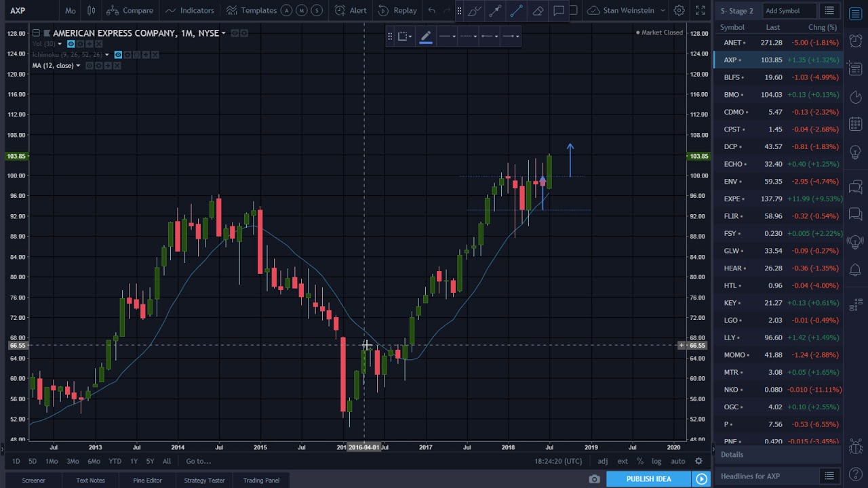Select the blue trend line tool
868x488 pixels.
(517, 10)
